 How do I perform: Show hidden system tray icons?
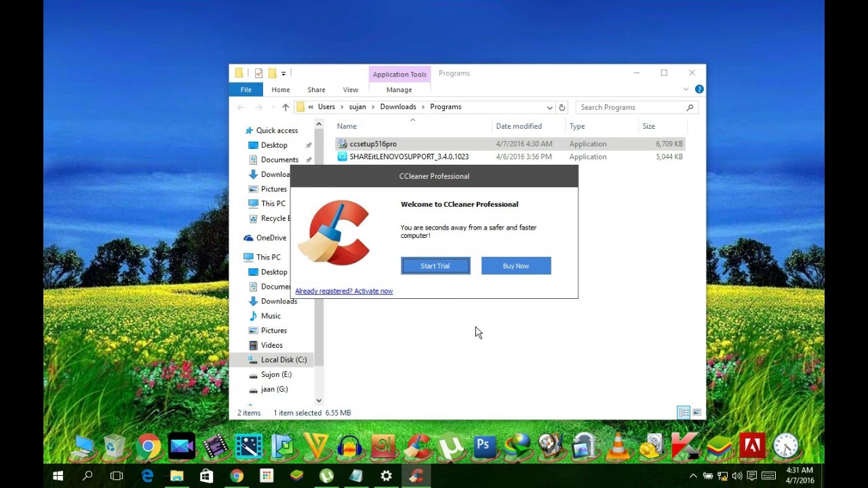(693, 476)
